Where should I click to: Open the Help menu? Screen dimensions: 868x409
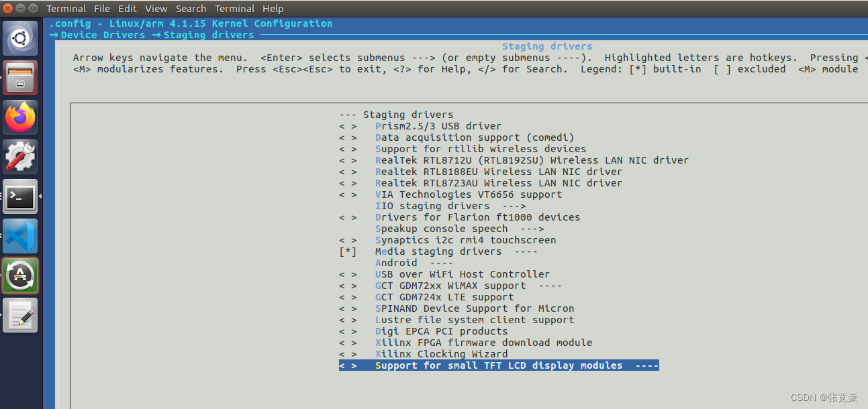[273, 9]
